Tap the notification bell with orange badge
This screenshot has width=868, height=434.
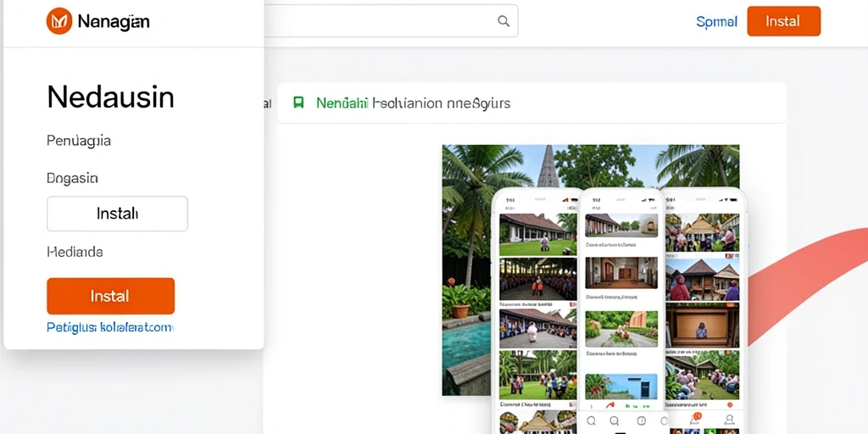pos(695,419)
